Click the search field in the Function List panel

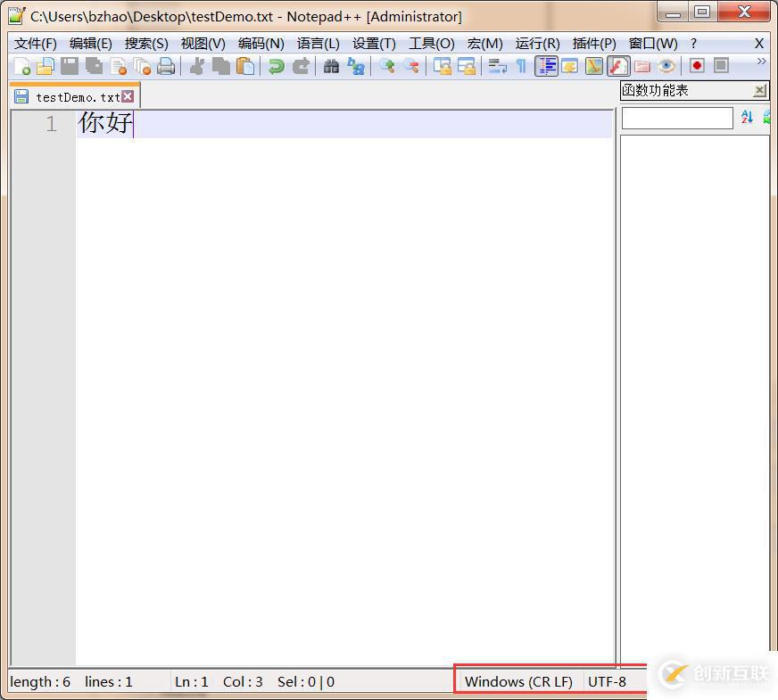[676, 117]
